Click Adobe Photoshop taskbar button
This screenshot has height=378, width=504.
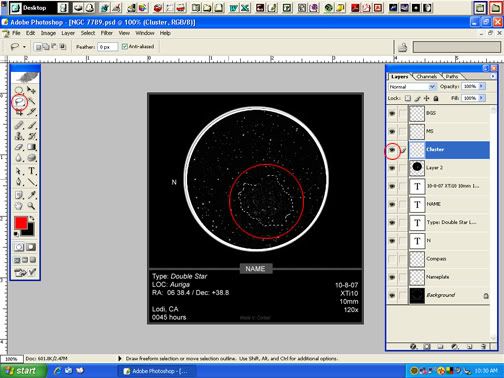tap(156, 371)
